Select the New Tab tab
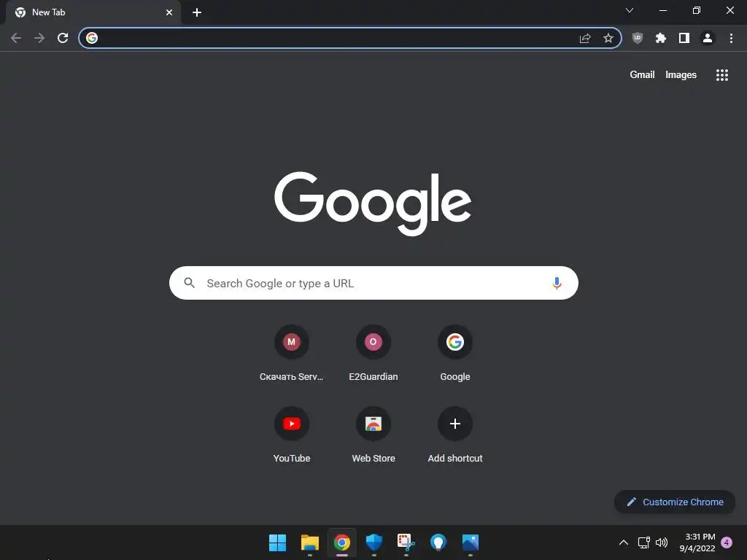Screen dimensions: 747x560 click(x=93, y=12)
